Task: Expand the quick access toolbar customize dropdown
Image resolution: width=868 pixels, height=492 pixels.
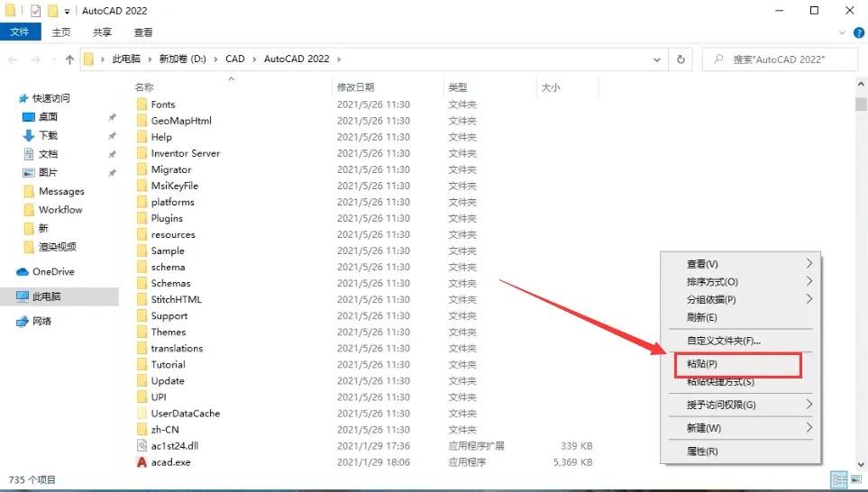Action: [67, 11]
